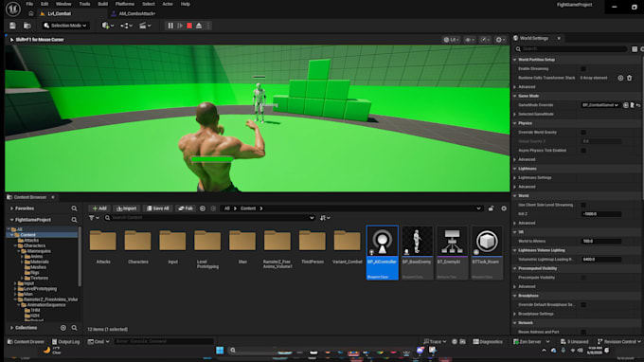Click the Windows Start button
644x362 pixels.
click(220, 350)
